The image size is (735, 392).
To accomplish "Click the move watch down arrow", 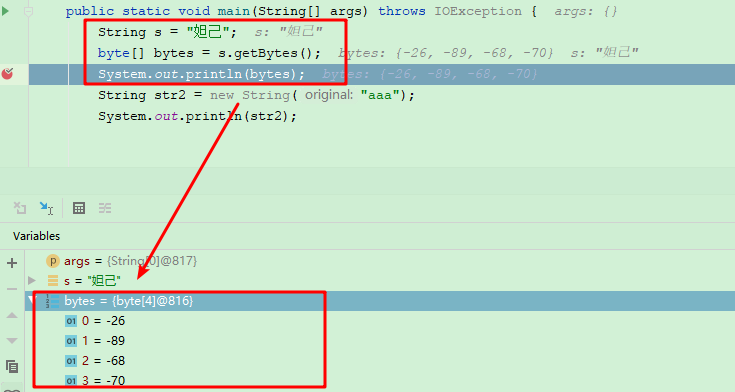I will click(12, 340).
